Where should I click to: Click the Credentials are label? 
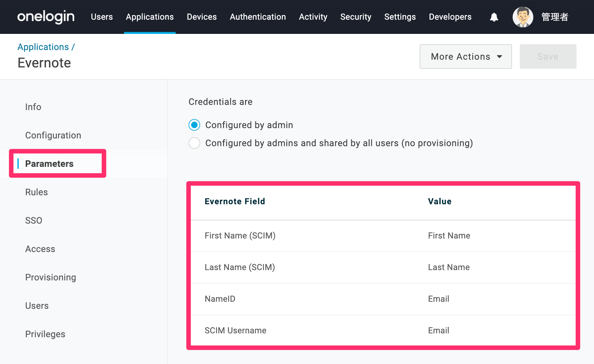[x=220, y=102]
